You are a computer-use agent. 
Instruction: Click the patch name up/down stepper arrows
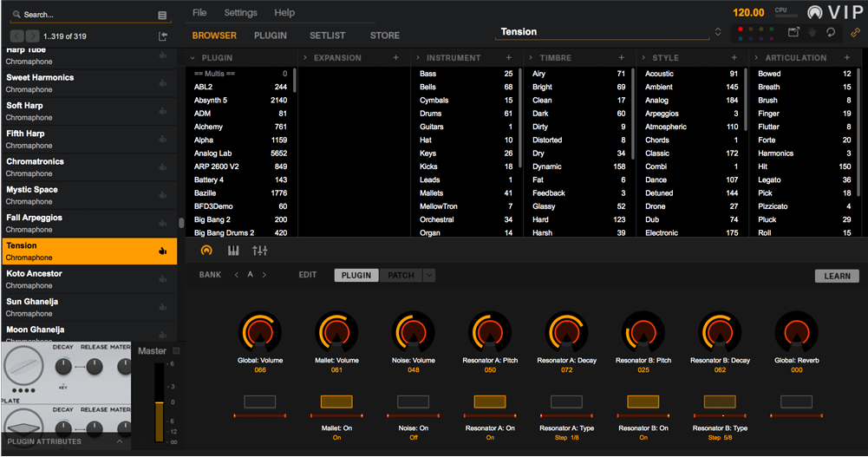point(718,32)
